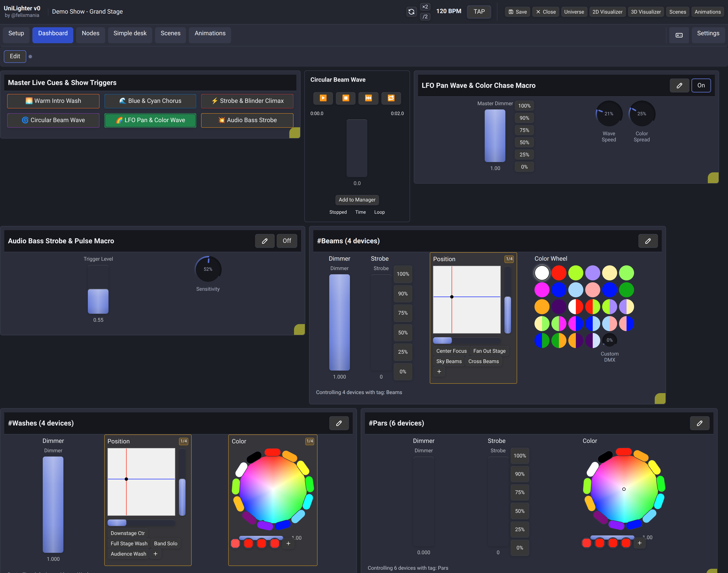Click 1/4 badge on Beams Position
The width and height of the screenshot is (728, 573).
509,259
